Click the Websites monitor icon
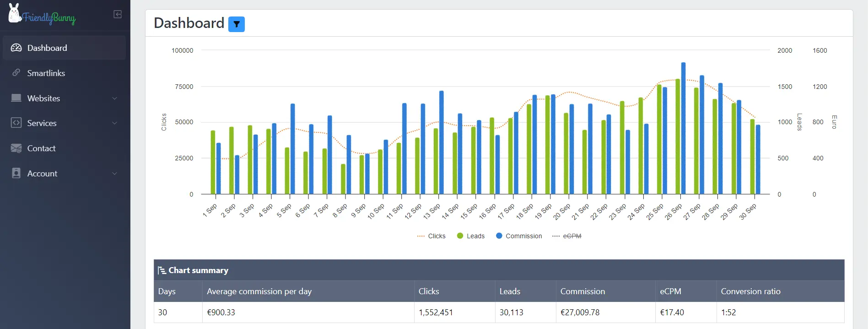The image size is (868, 329). pos(16,98)
